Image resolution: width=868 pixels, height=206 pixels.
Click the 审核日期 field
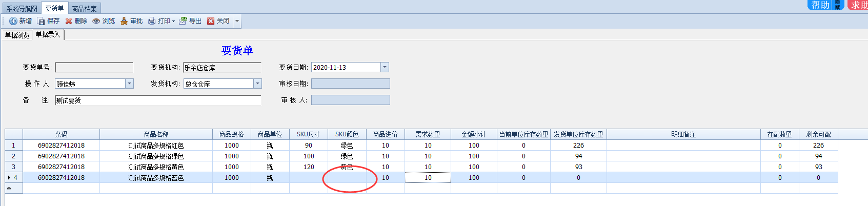(351, 84)
